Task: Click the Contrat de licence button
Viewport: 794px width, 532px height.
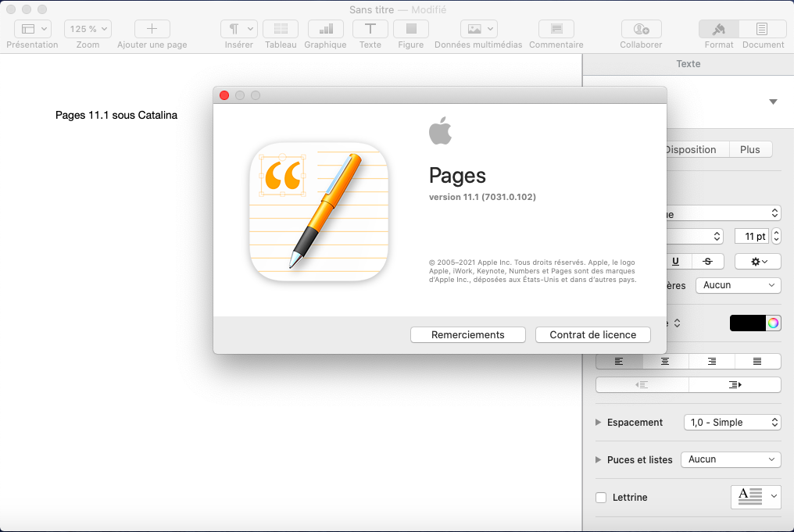Action: coord(593,334)
